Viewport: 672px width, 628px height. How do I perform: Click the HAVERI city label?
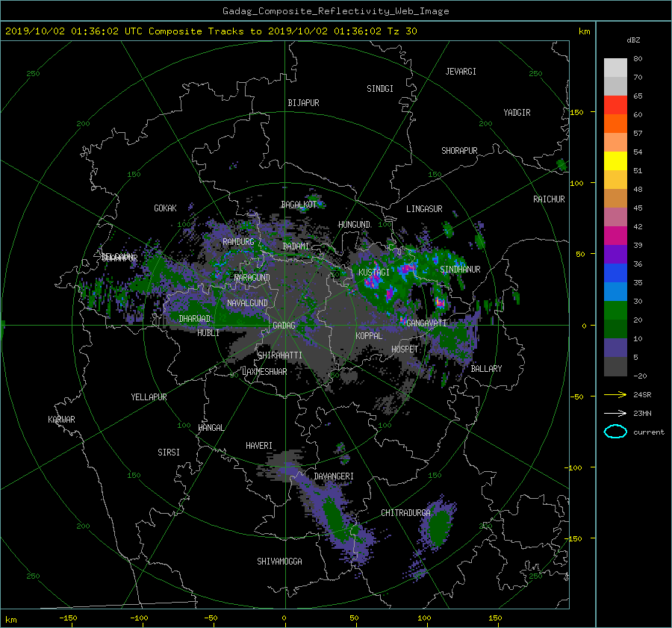pos(259,446)
